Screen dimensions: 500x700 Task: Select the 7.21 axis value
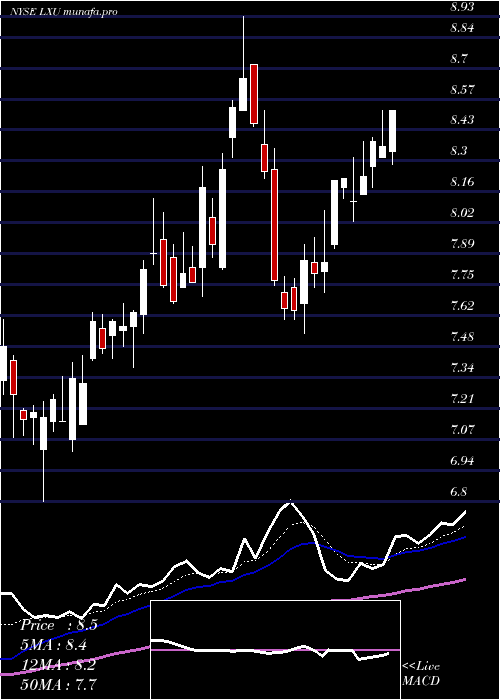(462, 399)
